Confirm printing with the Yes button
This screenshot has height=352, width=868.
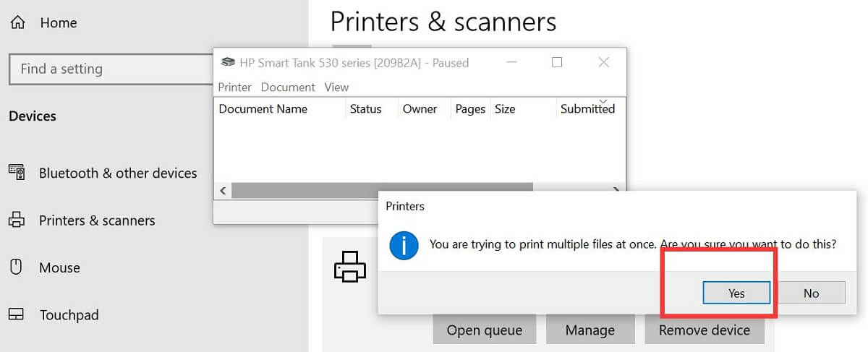coord(736,293)
